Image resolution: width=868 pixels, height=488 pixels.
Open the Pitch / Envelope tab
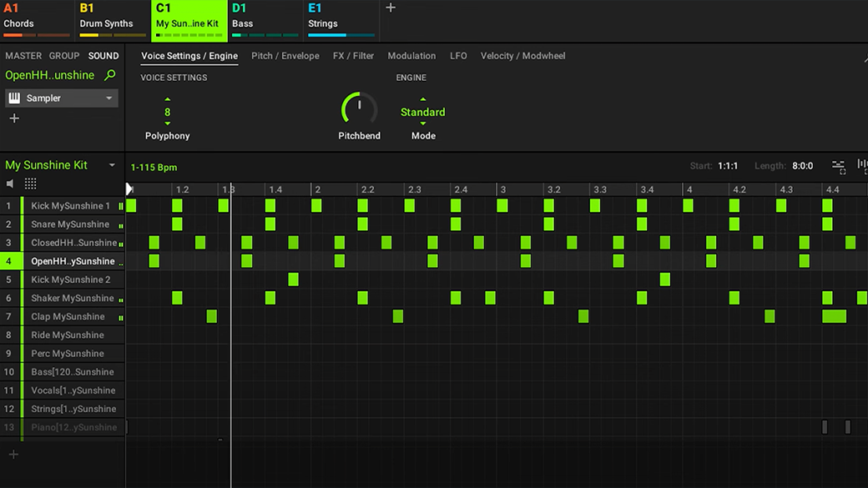coord(285,56)
